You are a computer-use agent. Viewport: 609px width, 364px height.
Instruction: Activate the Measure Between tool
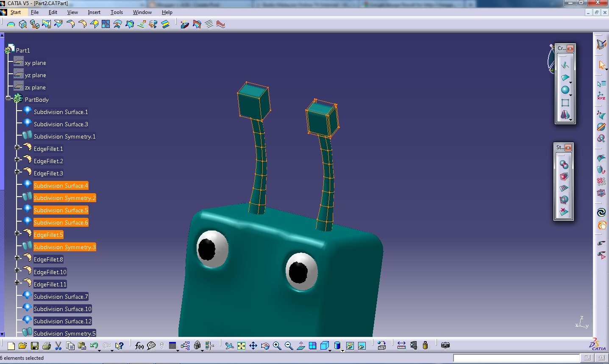click(401, 345)
